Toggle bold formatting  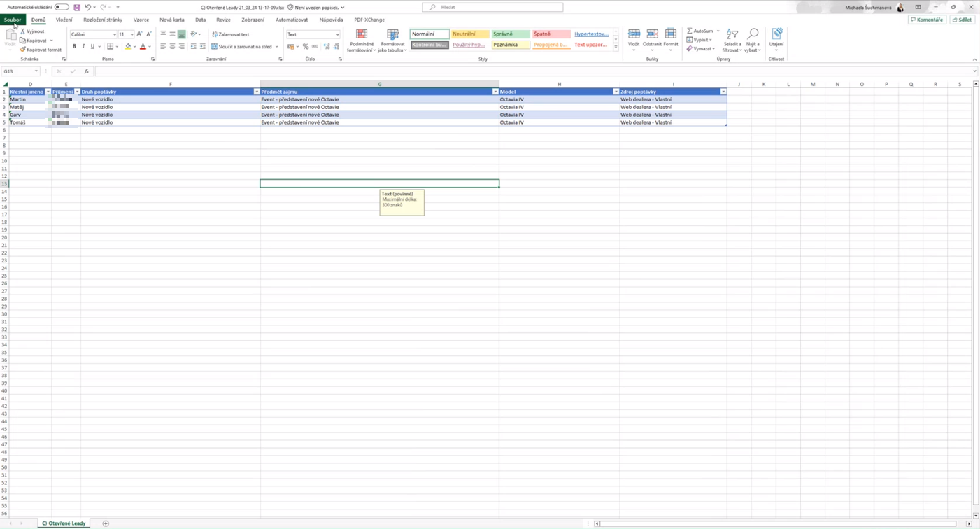coord(74,47)
